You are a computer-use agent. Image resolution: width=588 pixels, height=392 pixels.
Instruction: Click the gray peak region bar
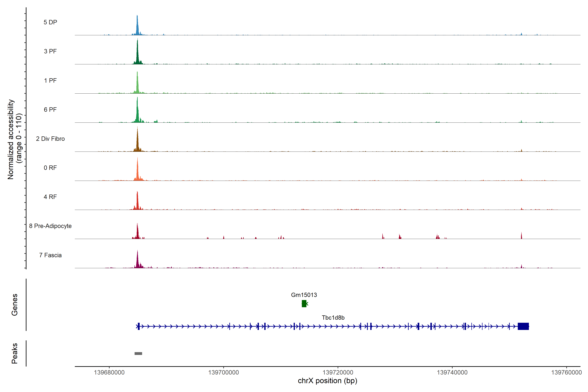(138, 353)
